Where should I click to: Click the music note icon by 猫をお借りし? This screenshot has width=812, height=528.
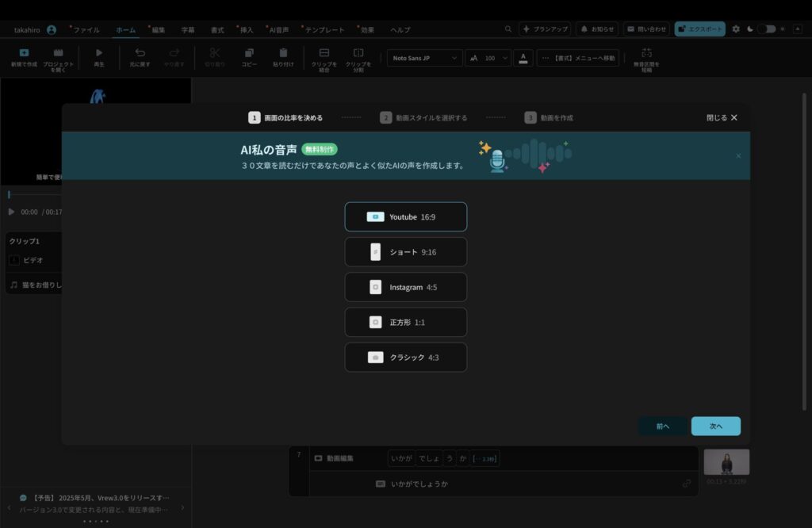14,285
